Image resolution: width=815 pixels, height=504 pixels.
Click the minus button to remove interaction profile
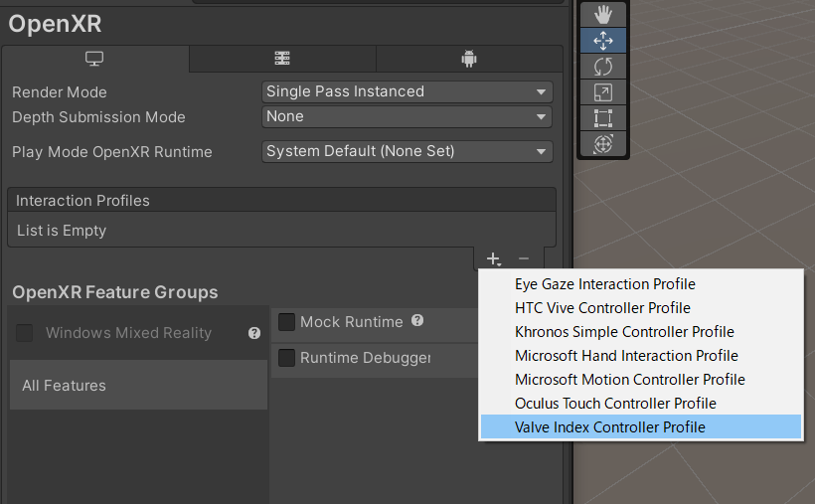(x=524, y=258)
